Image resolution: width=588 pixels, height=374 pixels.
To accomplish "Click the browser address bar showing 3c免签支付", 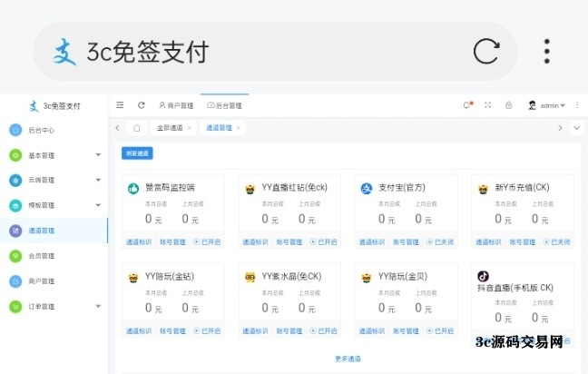I will (x=275, y=52).
